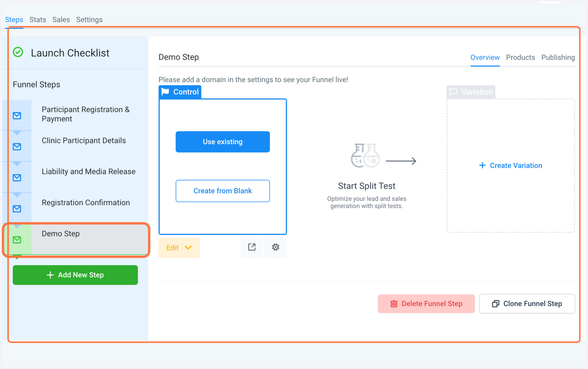Open the step settings gear icon
The image size is (588, 369).
(x=276, y=247)
